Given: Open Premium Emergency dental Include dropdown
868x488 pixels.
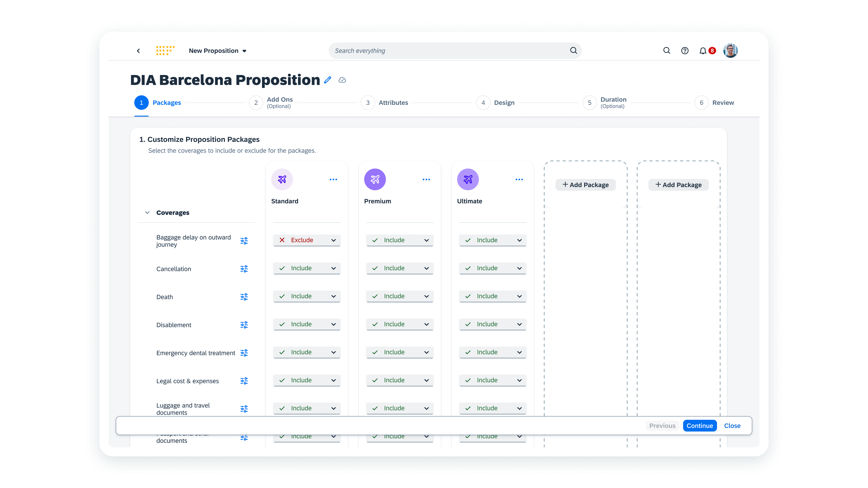Looking at the screenshot, I should tap(400, 352).
